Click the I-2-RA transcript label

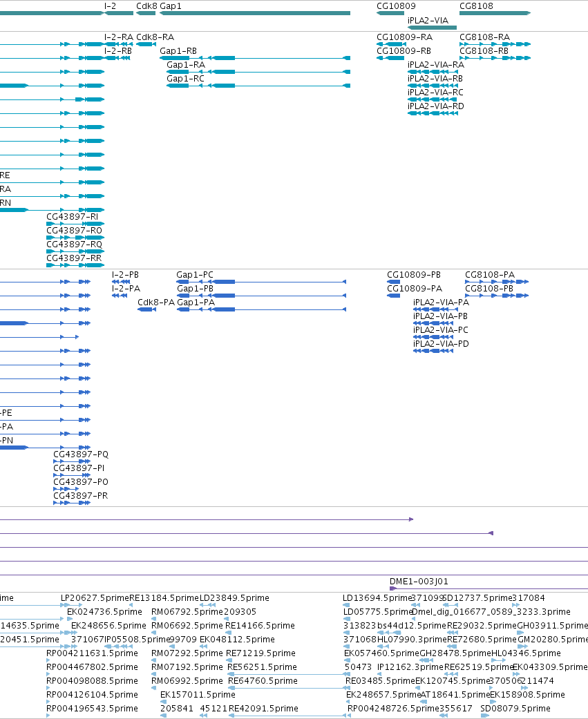click(x=118, y=37)
